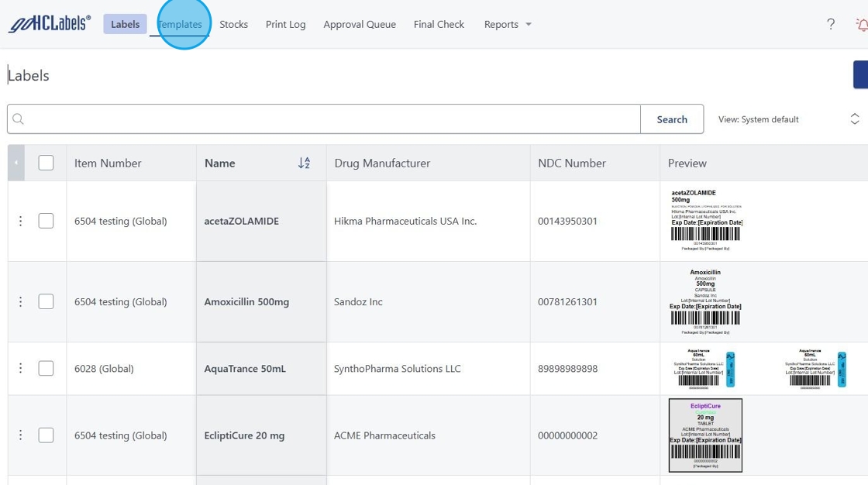
Task: Go to the Approval Queue tab
Action: click(360, 24)
